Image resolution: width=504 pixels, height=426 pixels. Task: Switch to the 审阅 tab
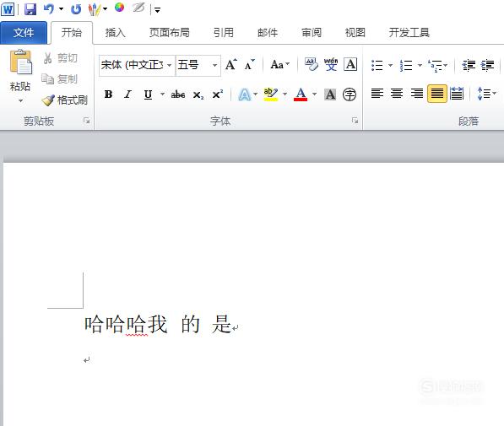point(312,32)
